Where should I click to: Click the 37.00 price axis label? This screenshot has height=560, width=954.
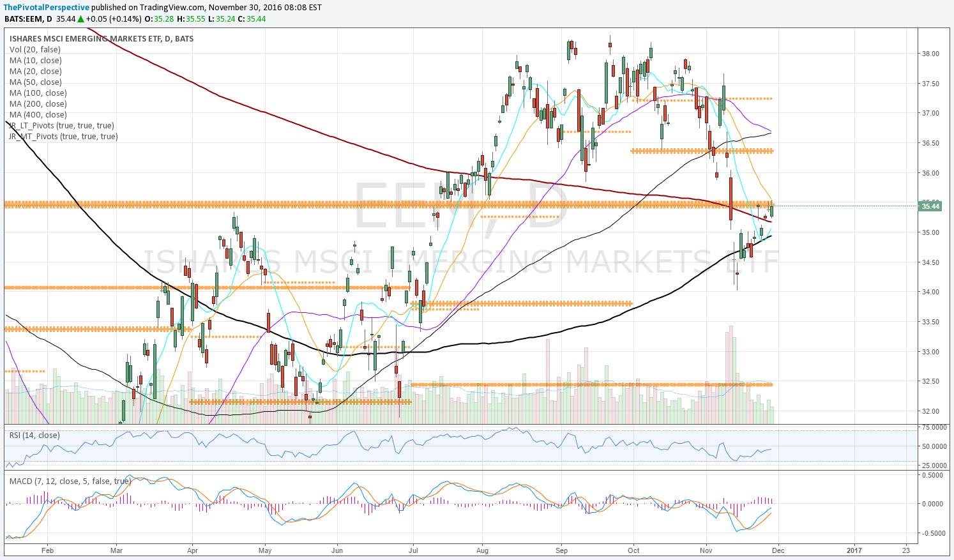(930, 114)
